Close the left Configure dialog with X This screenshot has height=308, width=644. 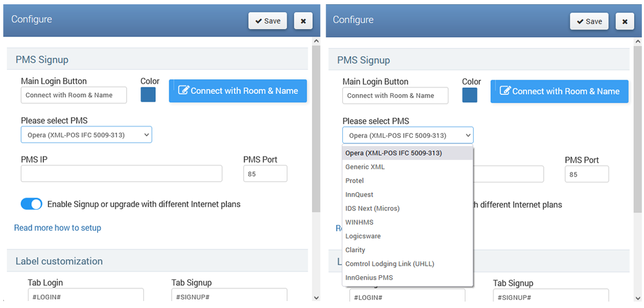pos(303,21)
